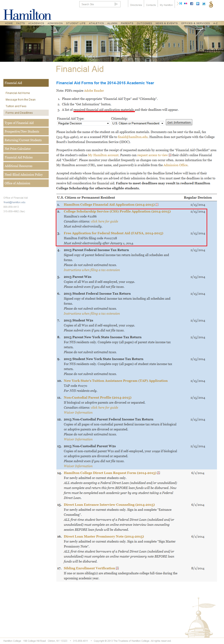Expand the Citizenship dropdown
Screen dimensions: 224x644
coord(137,123)
